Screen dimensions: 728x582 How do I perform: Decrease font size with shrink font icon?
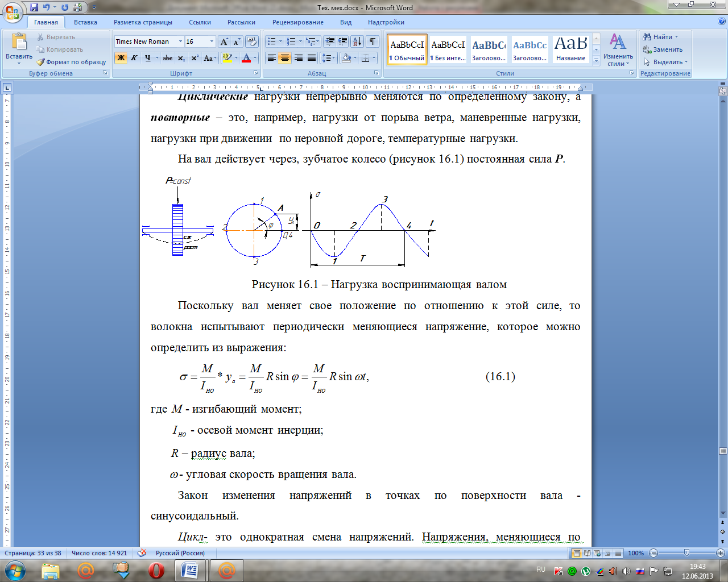pos(237,41)
